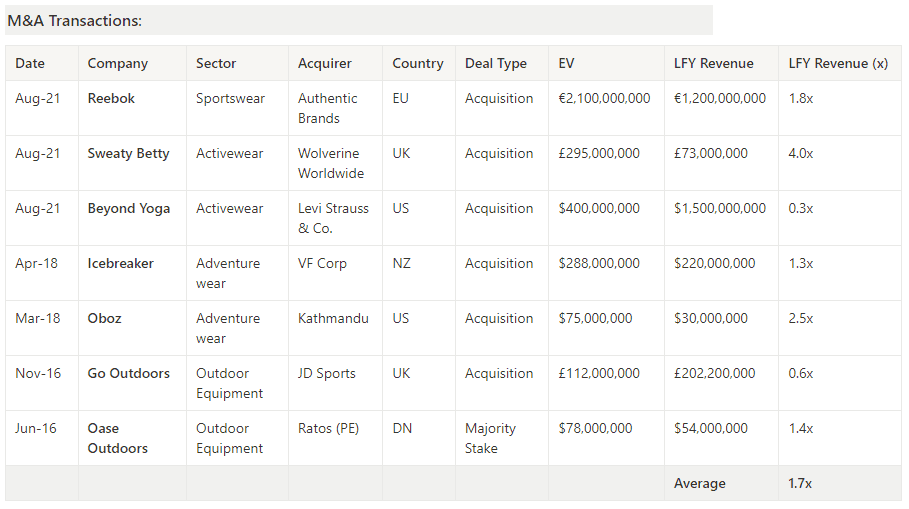Click the EV column header
The image size is (909, 509).
566,63
